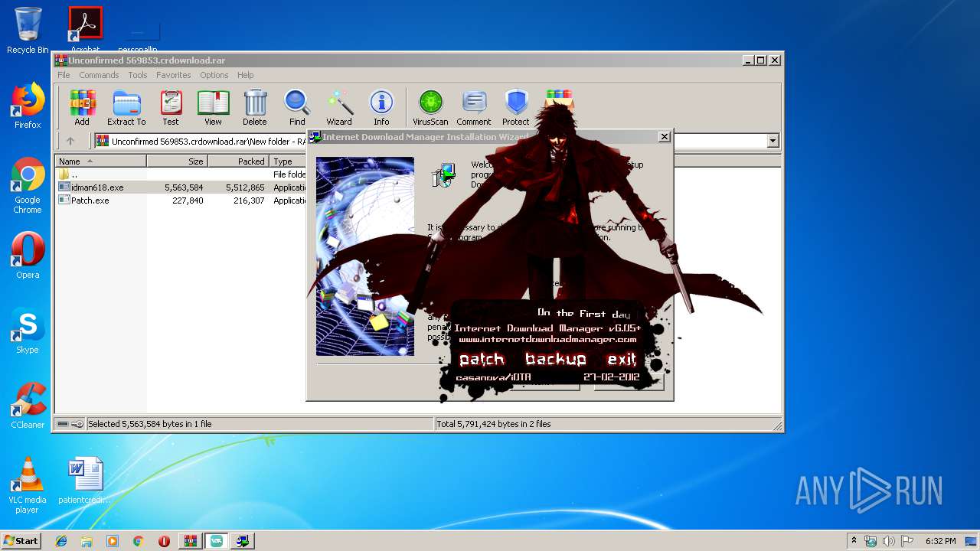Open the network tray icon
Image resolution: width=980 pixels, height=551 pixels.
point(871,541)
